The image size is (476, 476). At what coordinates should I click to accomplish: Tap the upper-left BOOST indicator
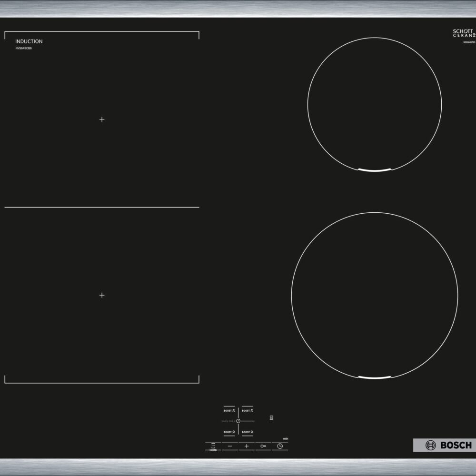click(229, 410)
